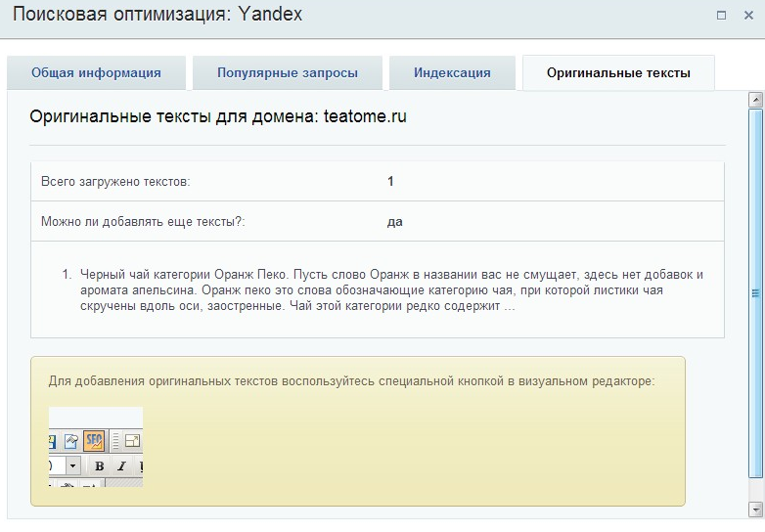The width and height of the screenshot is (765, 532).
Task: Open the Индексация tab
Action: (452, 72)
